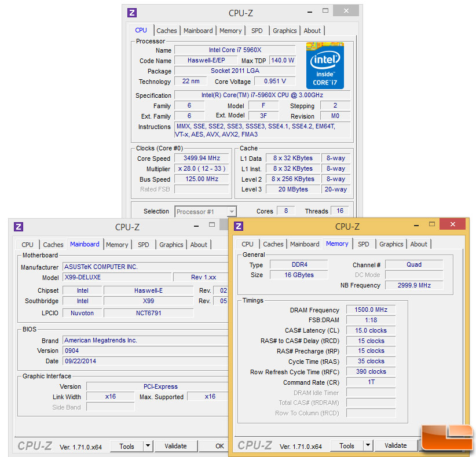The height and width of the screenshot is (457, 476).
Task: Click the NB Frequency value 2999.9 MHz
Action: [x=414, y=285]
